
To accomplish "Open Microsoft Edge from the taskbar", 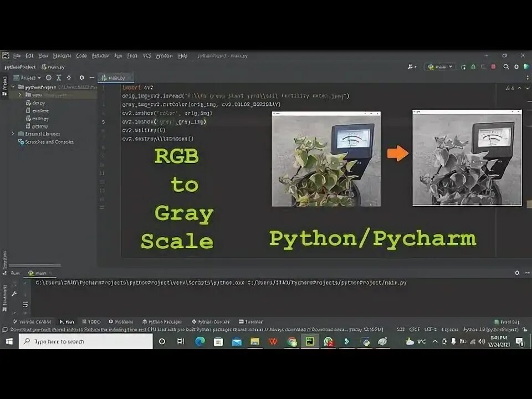I will 200,341.
